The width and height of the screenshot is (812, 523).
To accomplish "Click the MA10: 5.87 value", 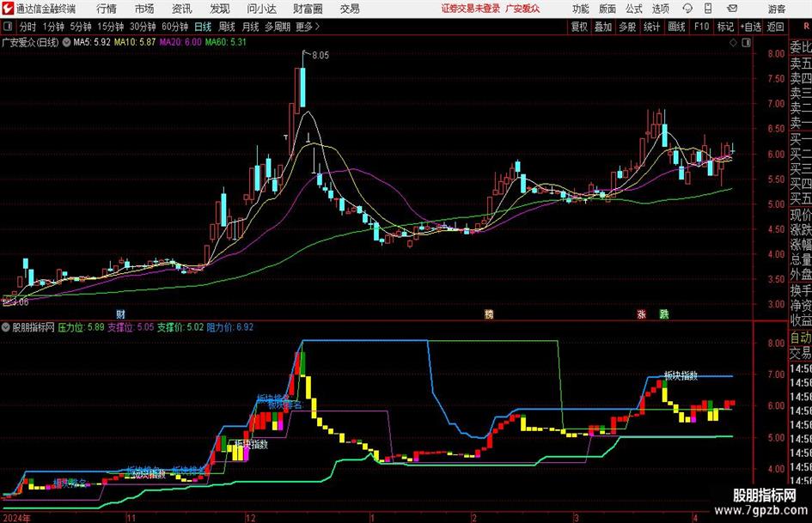I will coord(135,42).
